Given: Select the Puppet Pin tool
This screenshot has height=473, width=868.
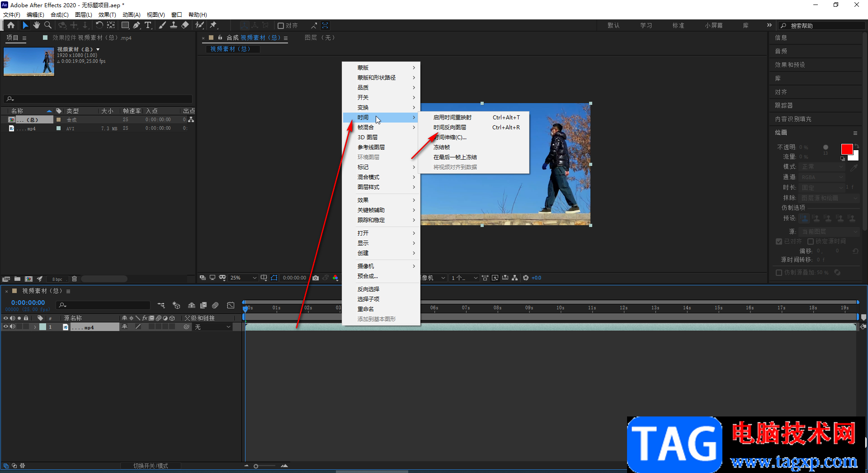Looking at the screenshot, I should point(213,25).
